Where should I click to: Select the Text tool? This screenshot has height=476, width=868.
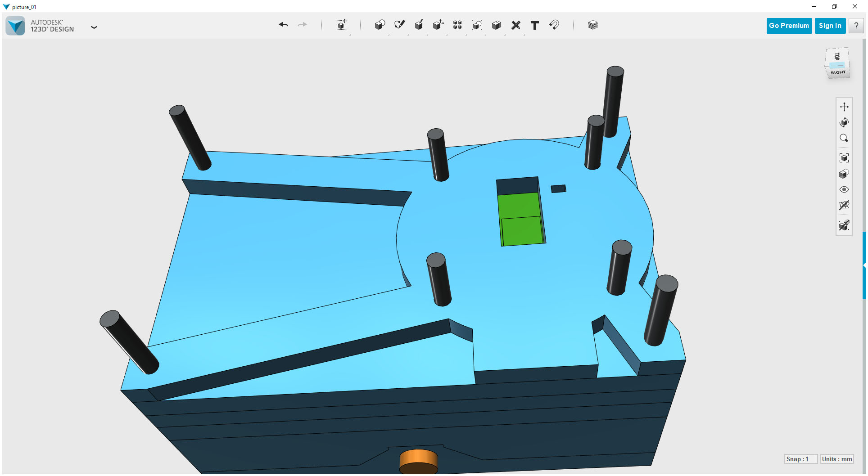click(x=535, y=25)
